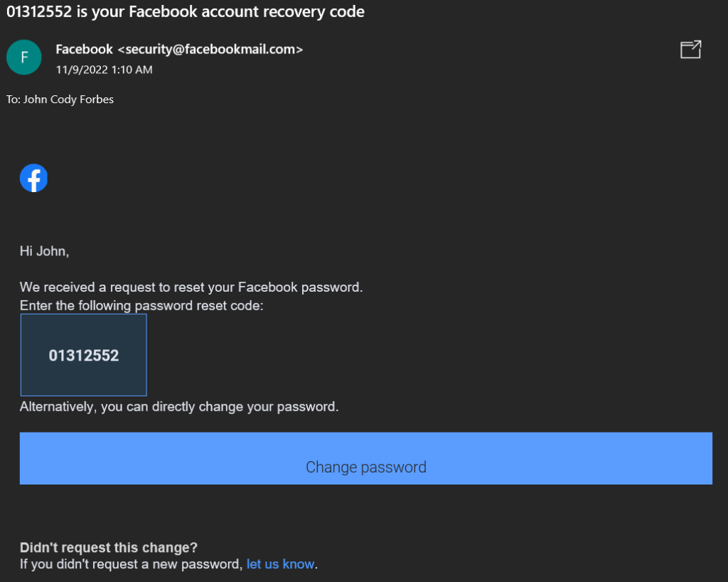Click the 11/9/2022 1:10 AM timestamp
This screenshot has height=582, width=728.
(104, 70)
